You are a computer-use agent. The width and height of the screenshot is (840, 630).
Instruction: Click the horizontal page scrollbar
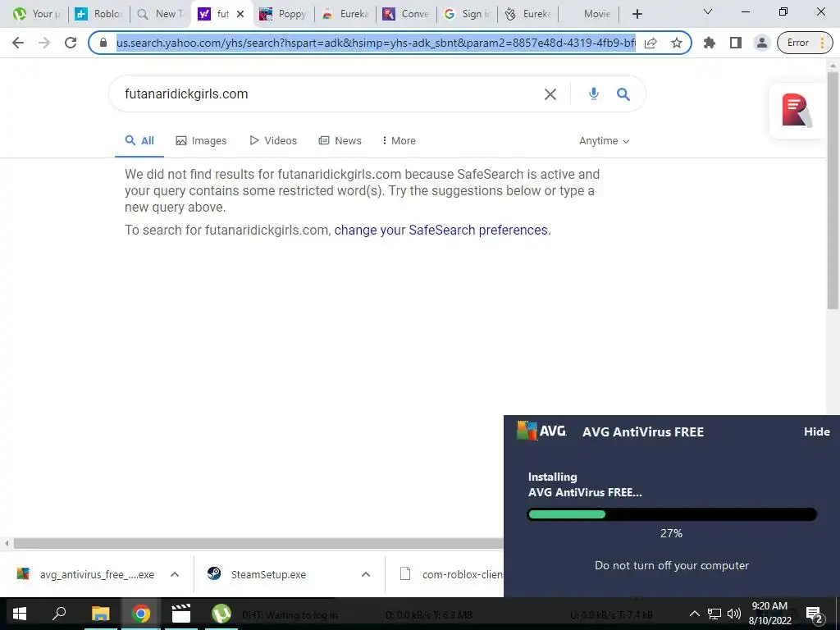click(258, 544)
